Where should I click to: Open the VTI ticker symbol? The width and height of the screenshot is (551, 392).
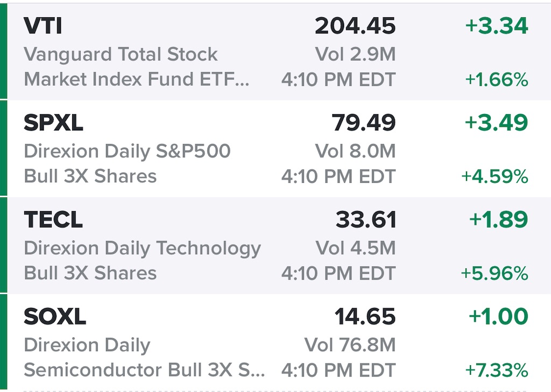[42, 26]
